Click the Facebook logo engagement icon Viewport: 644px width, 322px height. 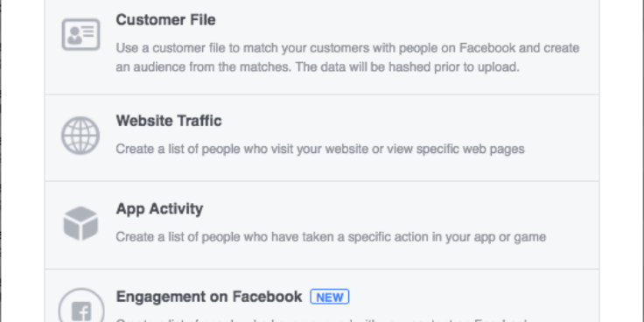point(81,305)
